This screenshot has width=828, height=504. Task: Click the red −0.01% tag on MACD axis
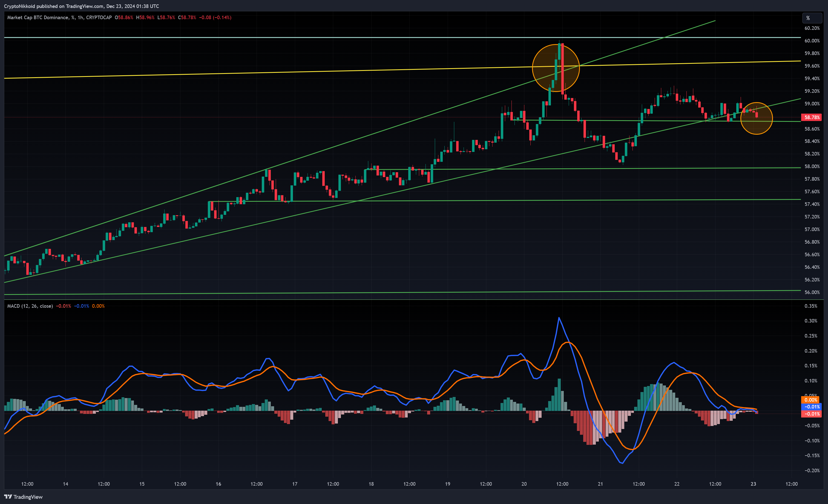click(x=811, y=414)
